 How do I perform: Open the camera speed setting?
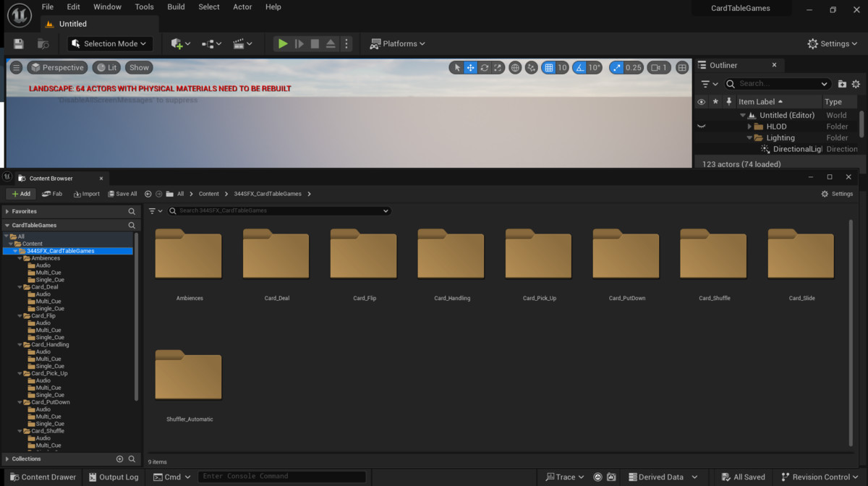[x=659, y=67]
